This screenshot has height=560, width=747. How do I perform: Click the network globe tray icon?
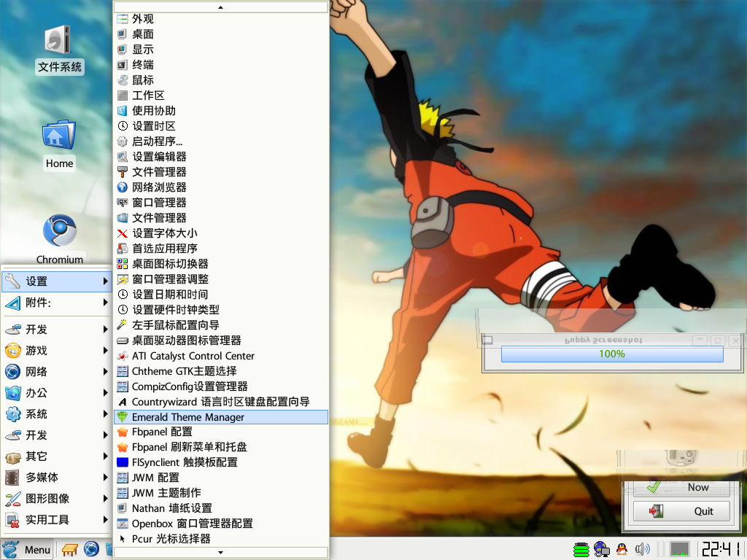tap(602, 549)
